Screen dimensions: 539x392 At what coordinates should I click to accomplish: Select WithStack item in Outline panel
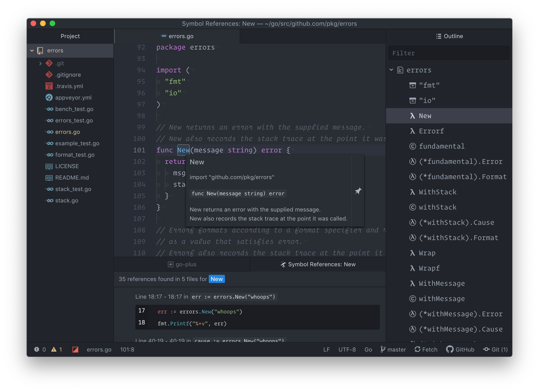(x=437, y=191)
